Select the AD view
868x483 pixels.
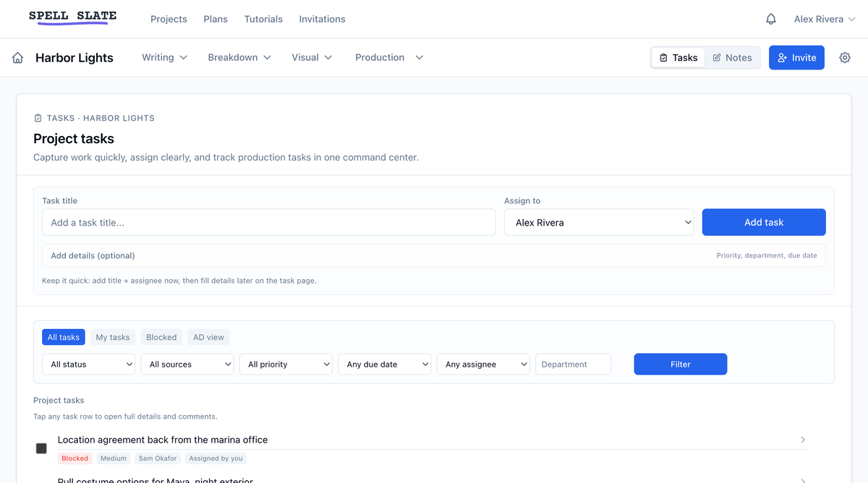coord(208,337)
